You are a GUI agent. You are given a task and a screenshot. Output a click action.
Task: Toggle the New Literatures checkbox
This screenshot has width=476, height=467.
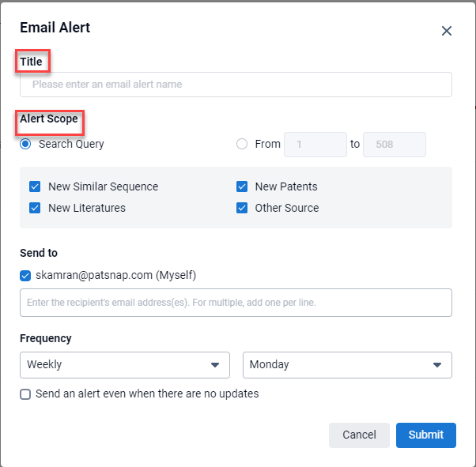click(x=35, y=208)
